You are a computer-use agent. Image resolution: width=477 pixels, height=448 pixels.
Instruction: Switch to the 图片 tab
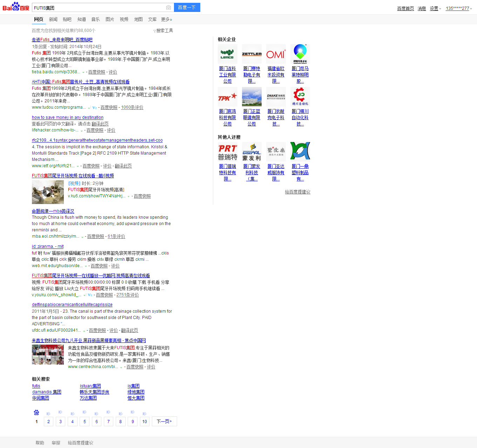point(110,19)
